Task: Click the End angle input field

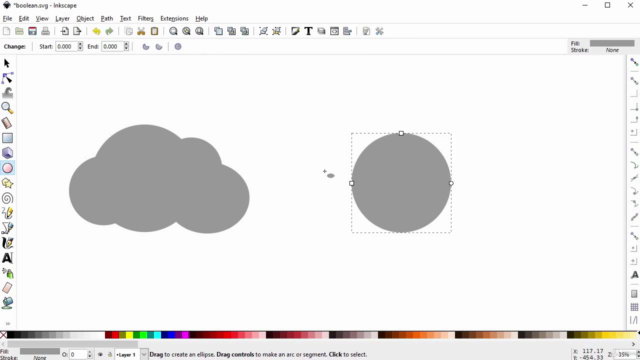Action: 112,47
